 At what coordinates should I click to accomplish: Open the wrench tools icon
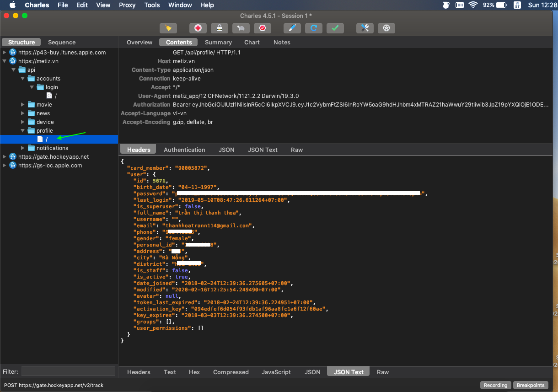[365, 28]
